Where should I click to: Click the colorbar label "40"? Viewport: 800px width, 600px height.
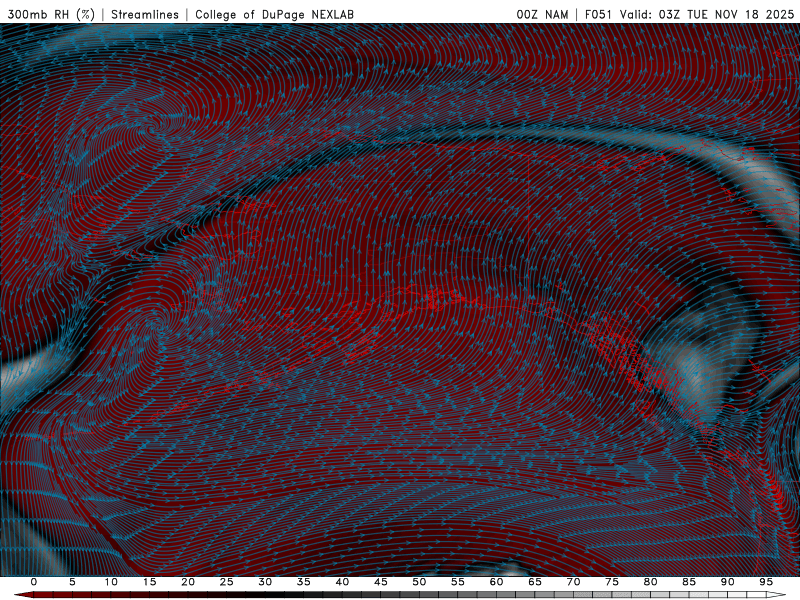[x=342, y=582]
